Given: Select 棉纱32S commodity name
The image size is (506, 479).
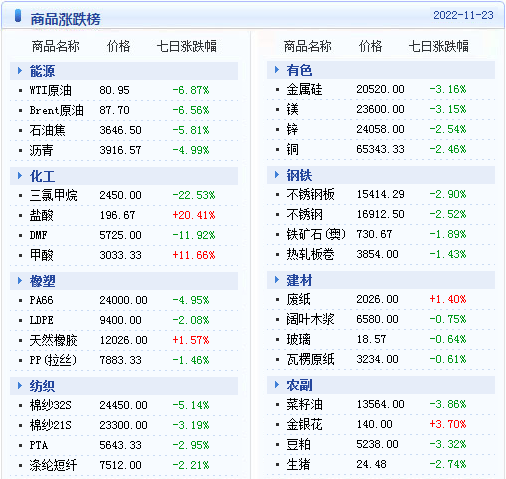Looking at the screenshot, I should pyautogui.click(x=50, y=405).
